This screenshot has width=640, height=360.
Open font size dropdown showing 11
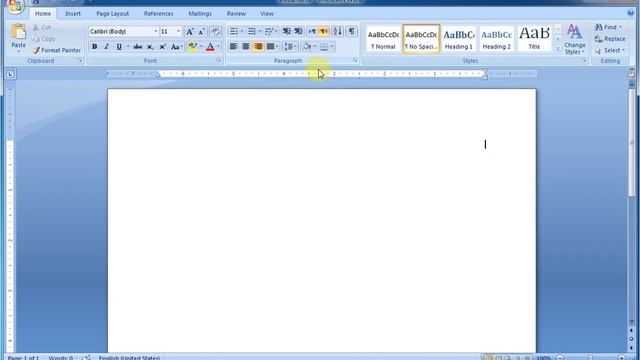point(178,31)
